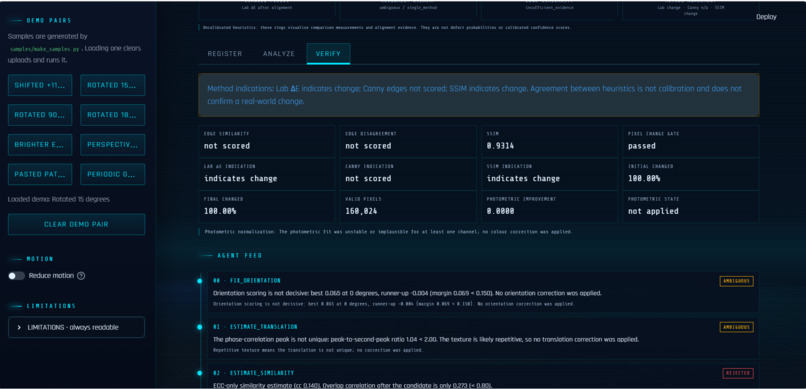Viewport: 806px width, 389px height.
Task: Click the Photometric State value not applied
Action: click(x=653, y=211)
